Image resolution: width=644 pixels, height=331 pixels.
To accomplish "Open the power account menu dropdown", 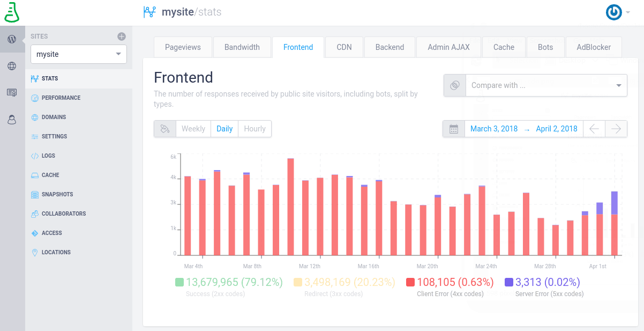I will point(618,12).
